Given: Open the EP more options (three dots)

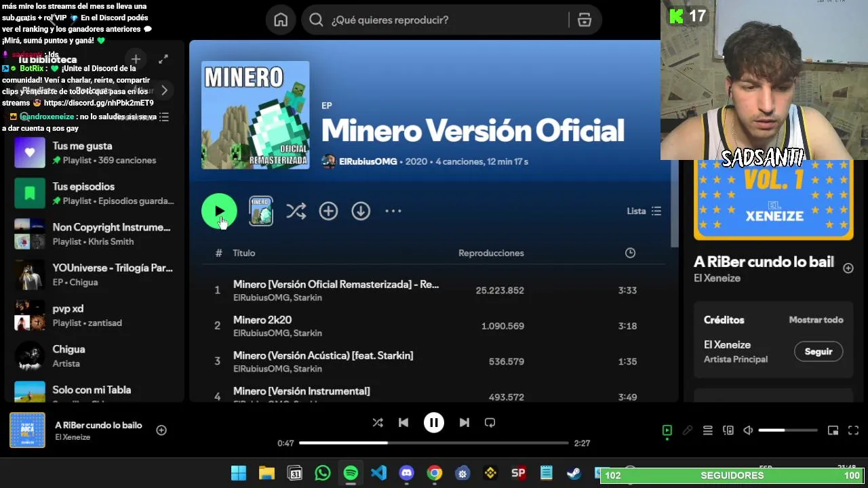Looking at the screenshot, I should [393, 211].
